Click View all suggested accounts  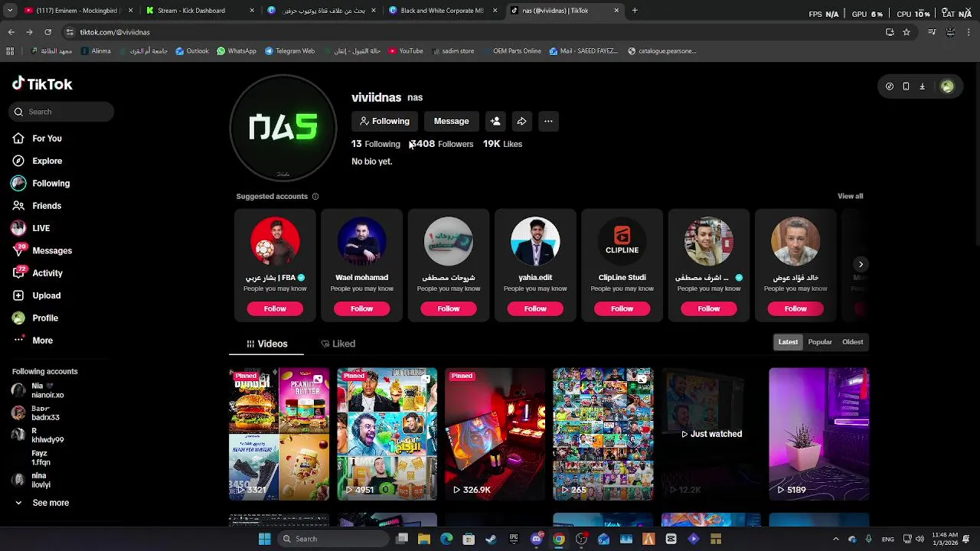tap(850, 197)
